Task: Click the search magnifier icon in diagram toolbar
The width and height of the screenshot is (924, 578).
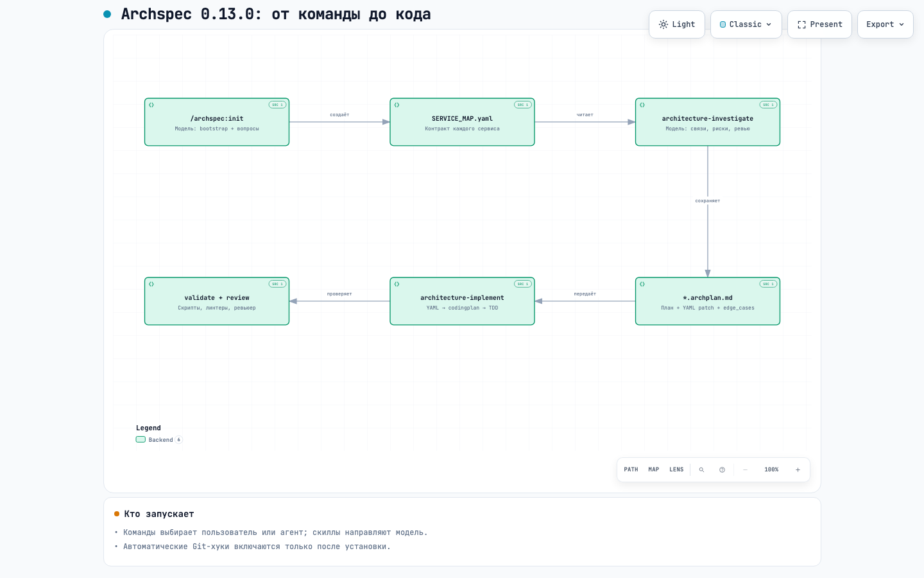Action: 701,469
